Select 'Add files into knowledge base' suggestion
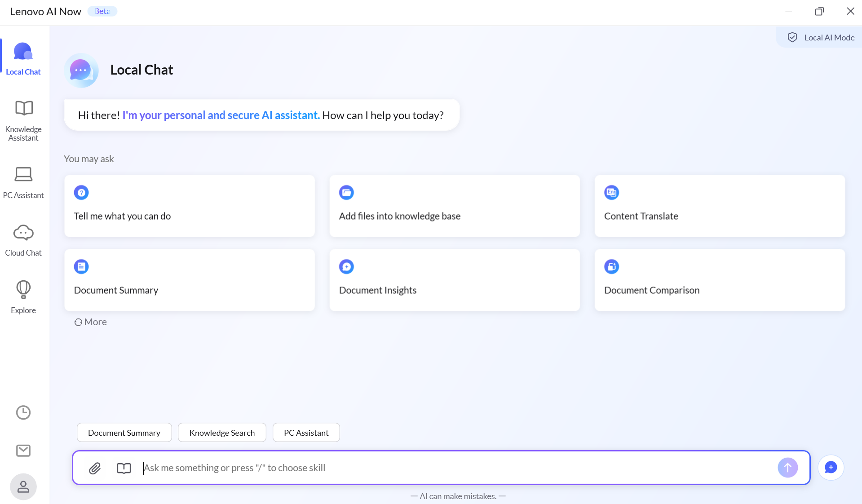The height and width of the screenshot is (504, 862). [x=455, y=206]
